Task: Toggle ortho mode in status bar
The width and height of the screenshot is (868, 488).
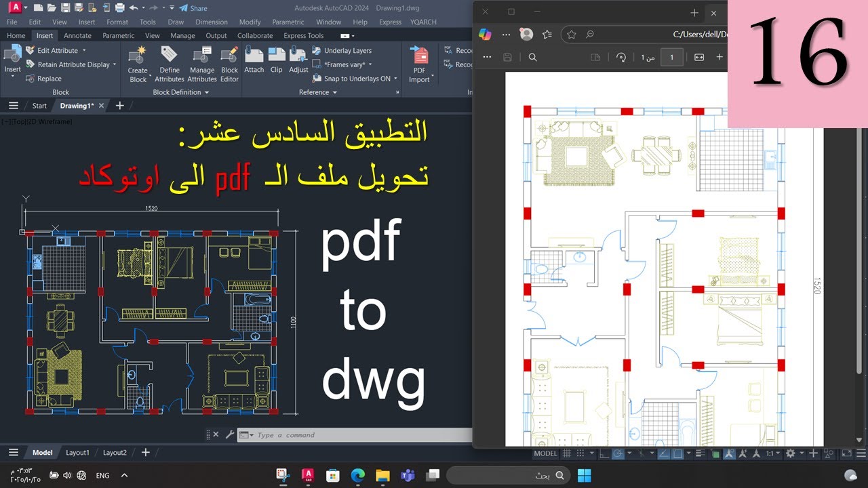Action: pos(604,454)
